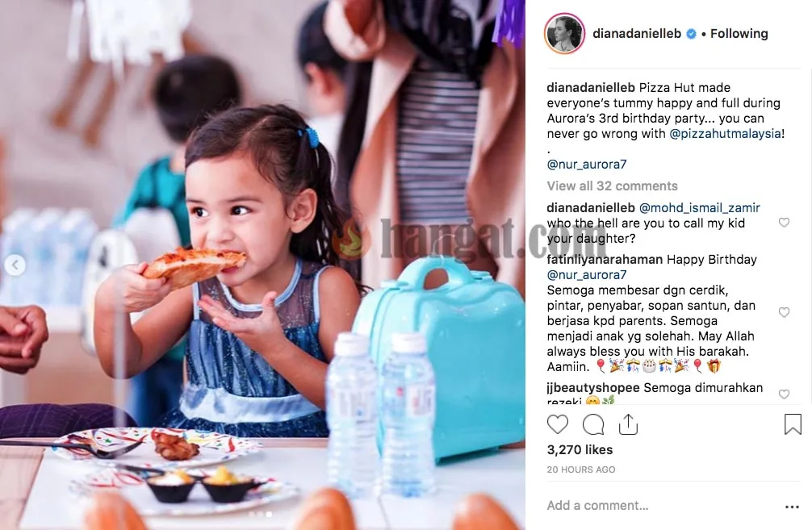Screen dimensions: 812x530
Task: Open the comment bubble icon
Action: 593,424
